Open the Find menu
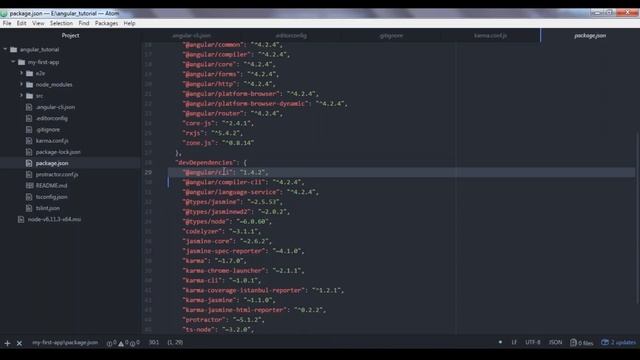This screenshot has width=640, height=360. (84, 23)
